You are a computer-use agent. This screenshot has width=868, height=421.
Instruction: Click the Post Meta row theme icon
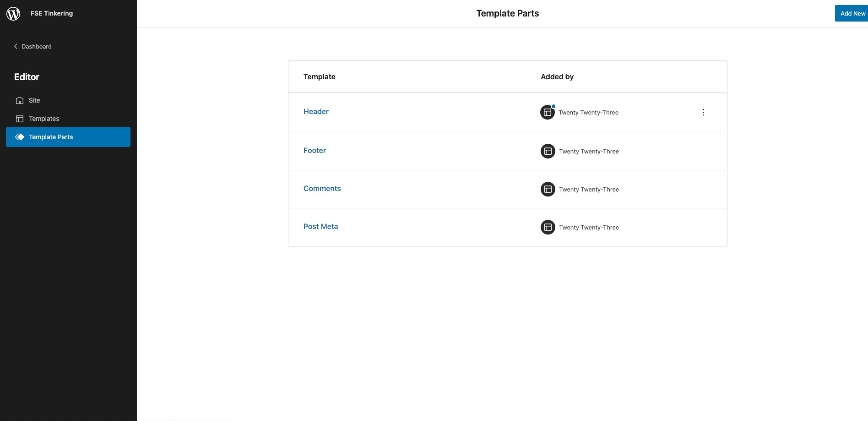point(548,227)
